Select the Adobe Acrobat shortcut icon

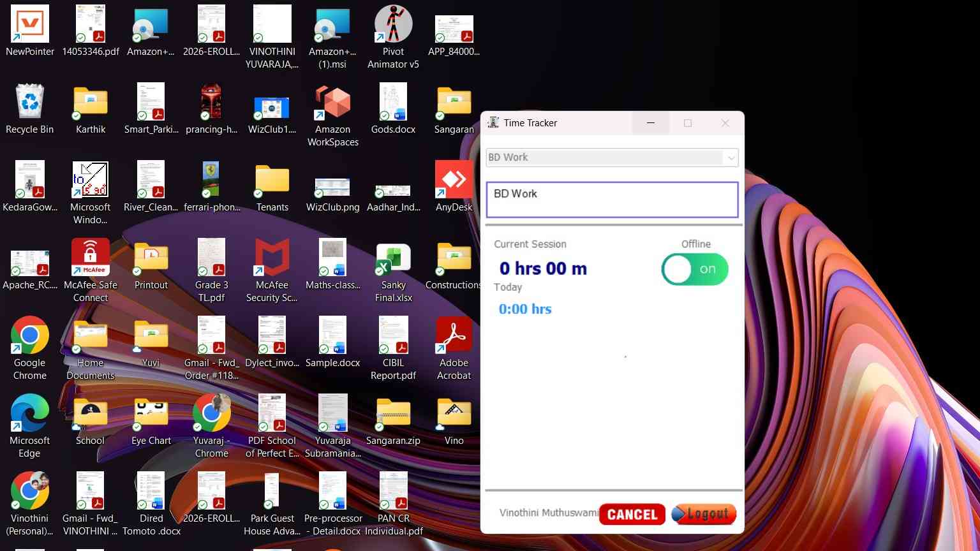454,348
